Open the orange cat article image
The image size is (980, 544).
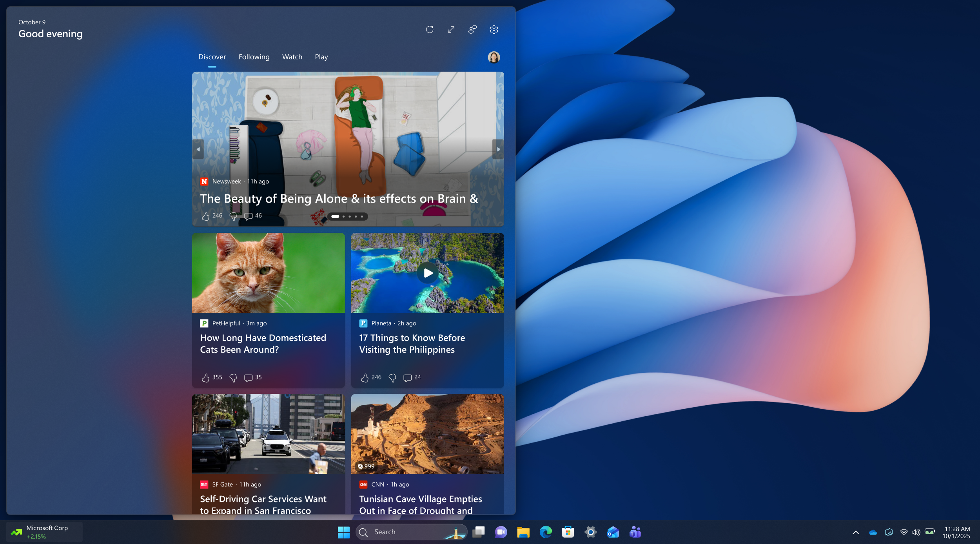click(x=269, y=273)
